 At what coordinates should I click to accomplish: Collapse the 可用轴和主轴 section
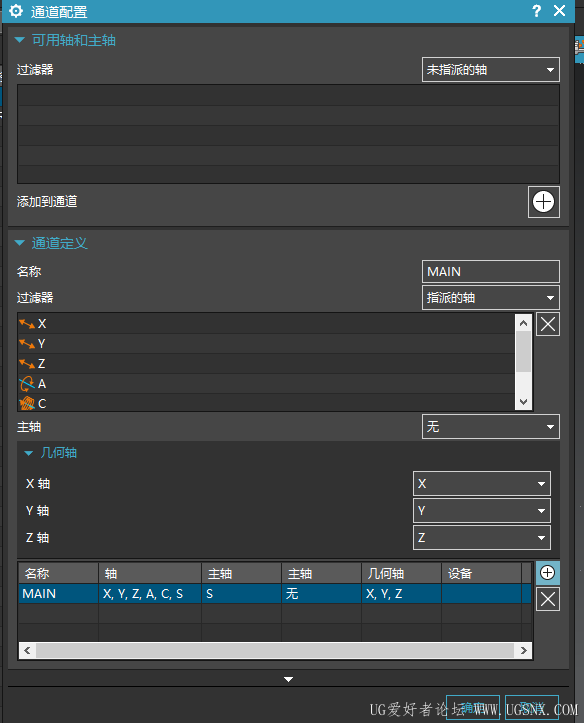19,41
